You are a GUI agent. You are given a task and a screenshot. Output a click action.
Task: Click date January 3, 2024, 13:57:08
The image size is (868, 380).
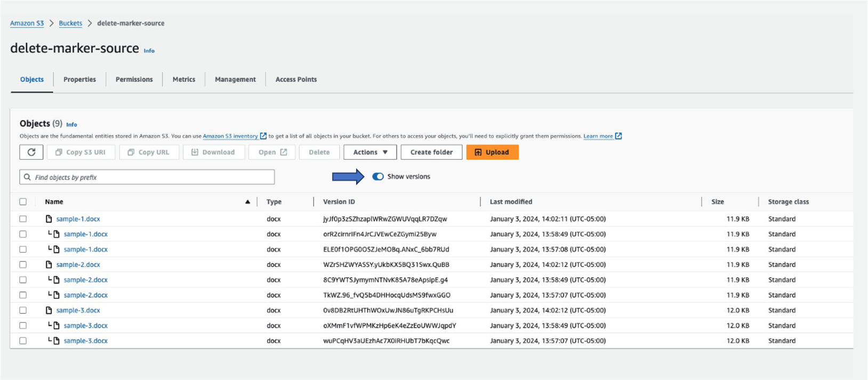pos(548,249)
